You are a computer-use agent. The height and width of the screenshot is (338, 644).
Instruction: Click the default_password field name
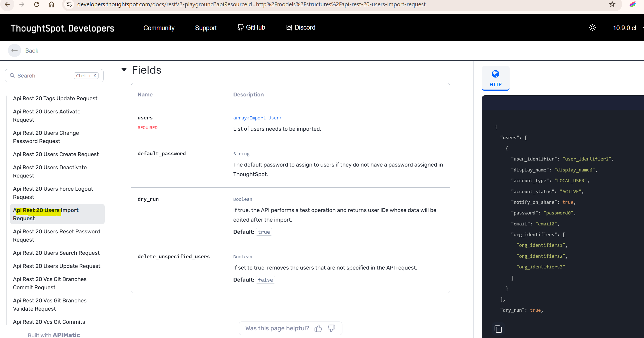pos(162,154)
